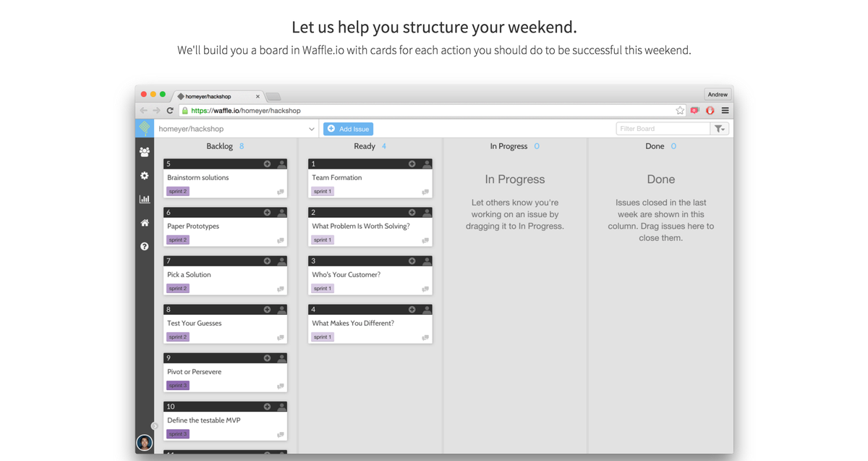Open the team members sidebar icon

(x=145, y=152)
